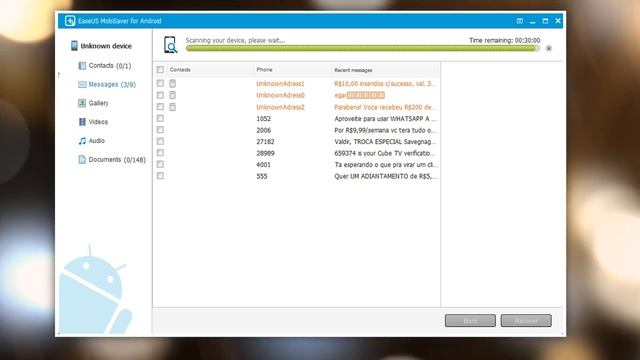Select message 'Aproveite para usar WHATSAPP'
This screenshot has width=640, height=360.
pyautogui.click(x=385, y=119)
